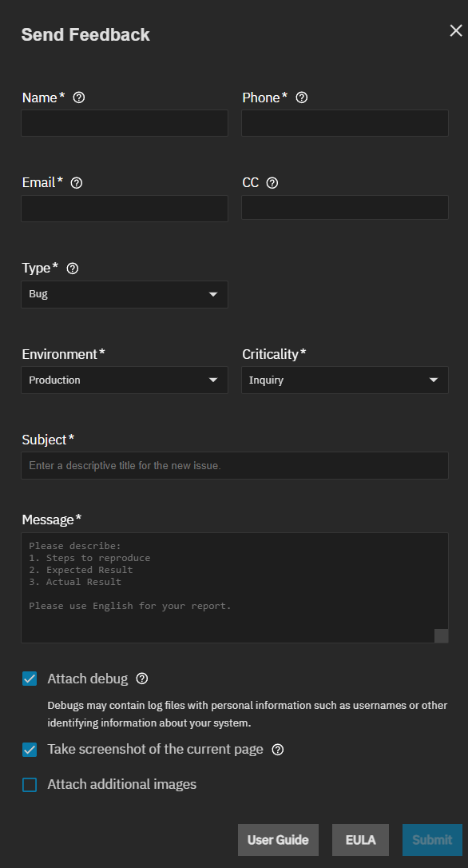Open the Name field help tooltip icon
This screenshot has height=868, width=468.
click(x=79, y=98)
